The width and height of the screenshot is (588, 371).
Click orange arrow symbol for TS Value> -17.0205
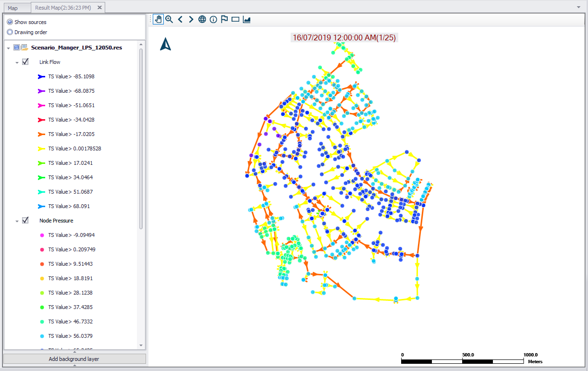(x=41, y=134)
